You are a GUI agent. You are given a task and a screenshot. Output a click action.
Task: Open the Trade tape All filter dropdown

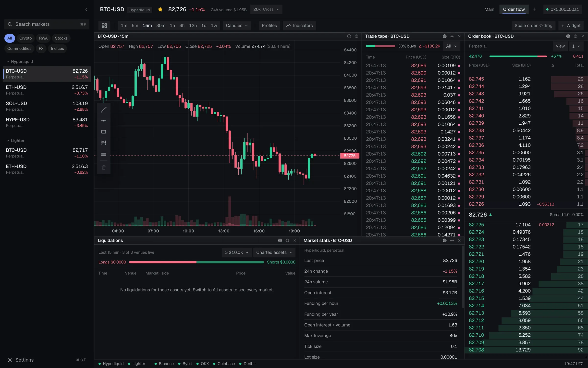[x=451, y=46]
